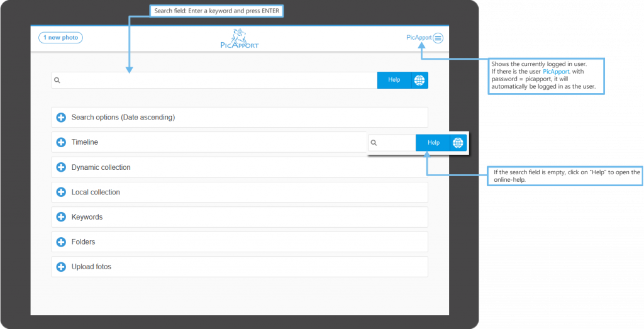Image resolution: width=644 pixels, height=329 pixels.
Task: Open the Upload fotos section row
Action: coord(239,267)
